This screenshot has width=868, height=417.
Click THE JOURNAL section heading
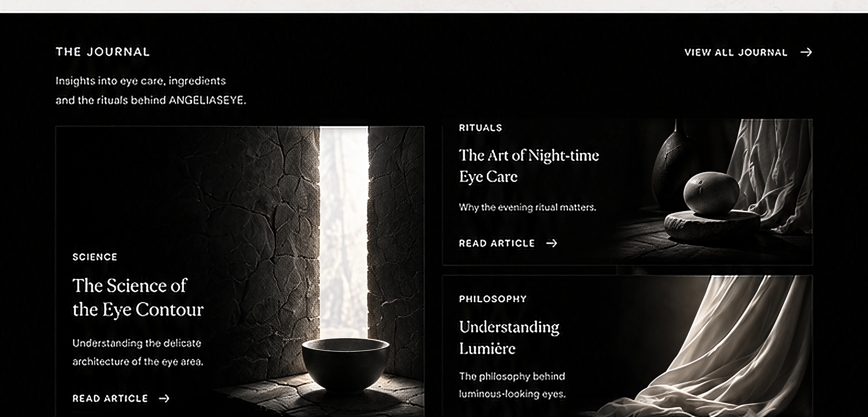point(103,52)
